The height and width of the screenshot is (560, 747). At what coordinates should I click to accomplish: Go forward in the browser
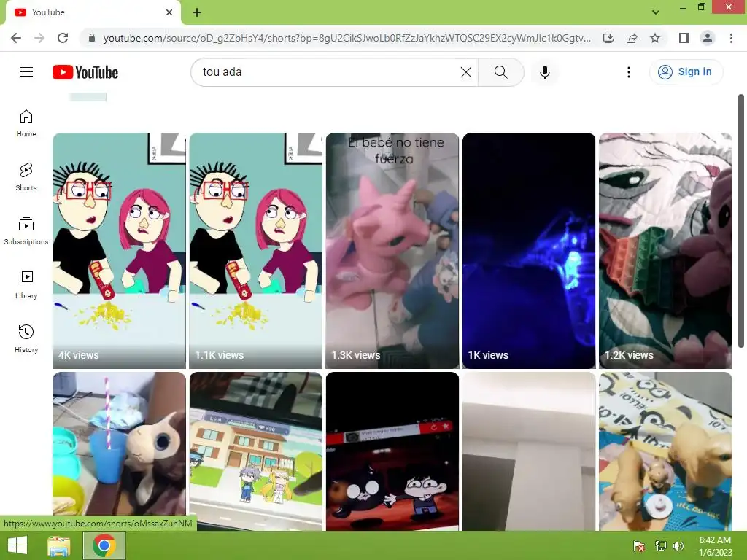[39, 38]
